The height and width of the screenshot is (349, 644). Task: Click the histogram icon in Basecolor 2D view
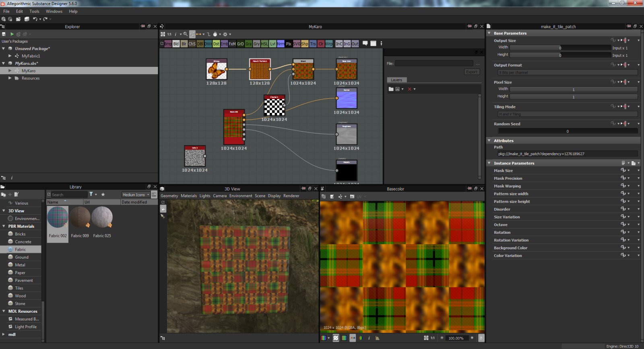click(x=378, y=338)
